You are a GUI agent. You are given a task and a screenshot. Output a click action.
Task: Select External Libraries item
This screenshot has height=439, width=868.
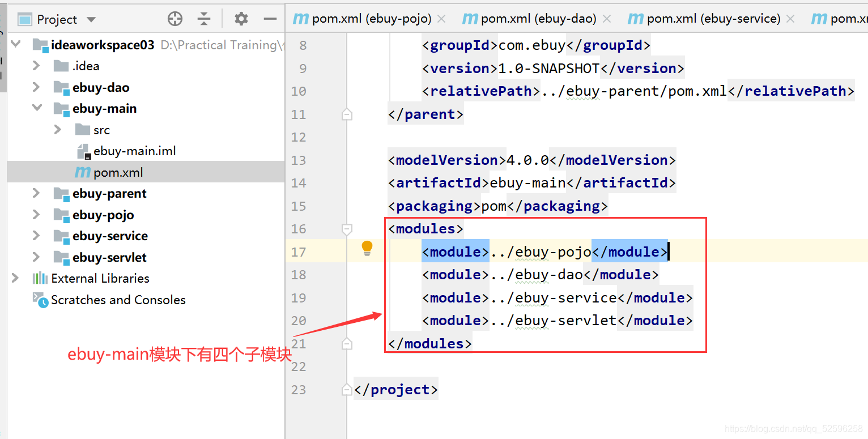click(100, 278)
